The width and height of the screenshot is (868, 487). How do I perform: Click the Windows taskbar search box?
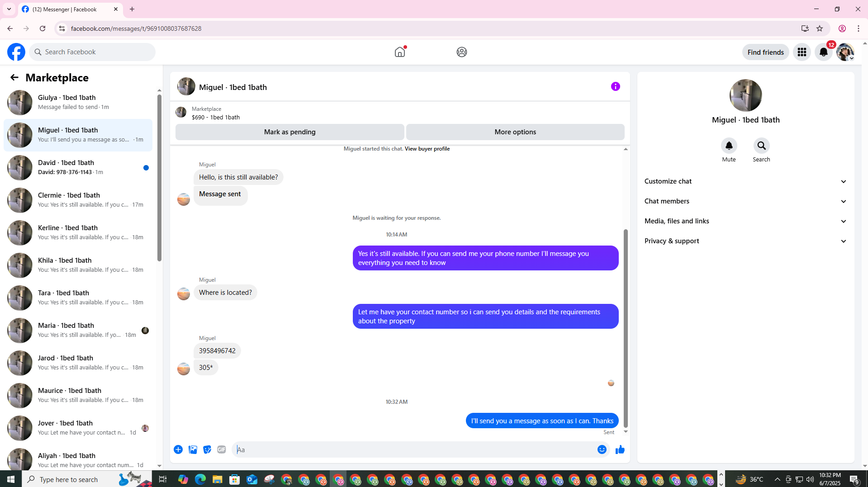[87, 479]
